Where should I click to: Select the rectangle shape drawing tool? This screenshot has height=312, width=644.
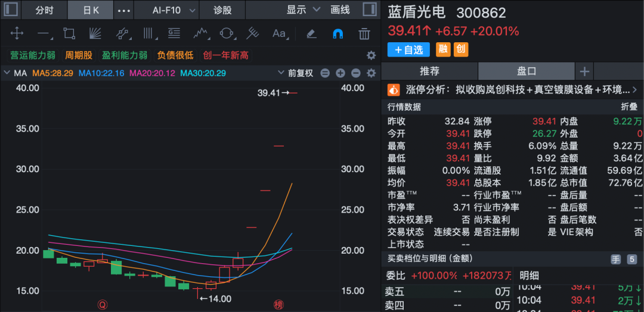(x=69, y=33)
